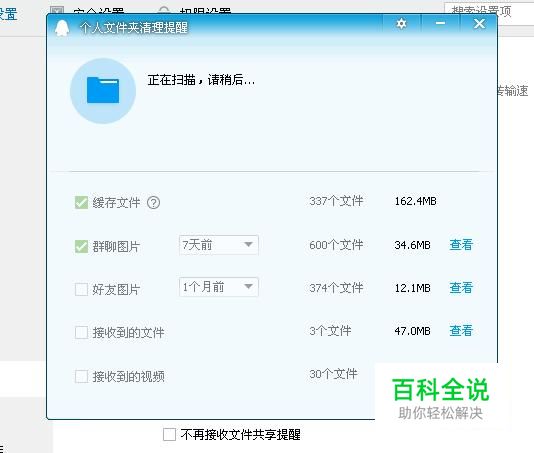This screenshot has width=534, height=453.
Task: Click the 12.1MB size value
Action: point(412,288)
